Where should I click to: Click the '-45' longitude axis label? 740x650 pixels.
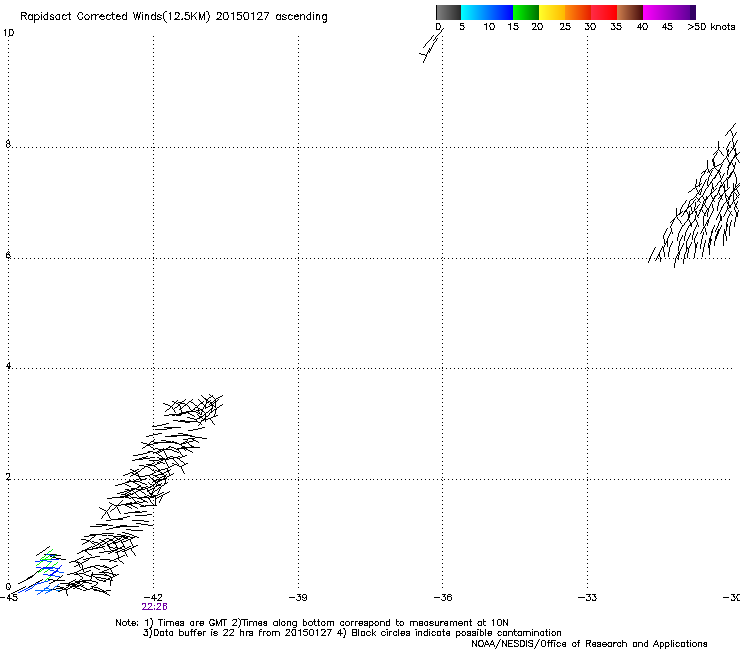pyautogui.click(x=9, y=597)
